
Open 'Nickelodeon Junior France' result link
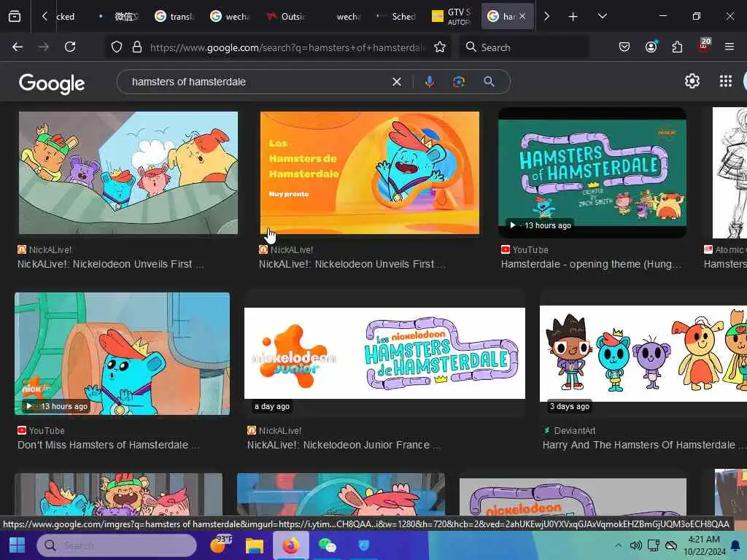(344, 446)
